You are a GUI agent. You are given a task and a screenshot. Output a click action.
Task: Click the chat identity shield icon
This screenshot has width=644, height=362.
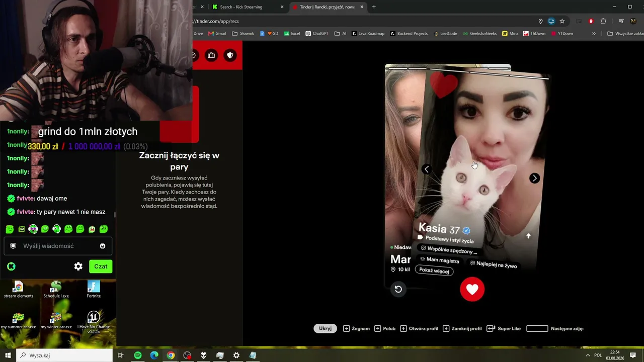13,246
